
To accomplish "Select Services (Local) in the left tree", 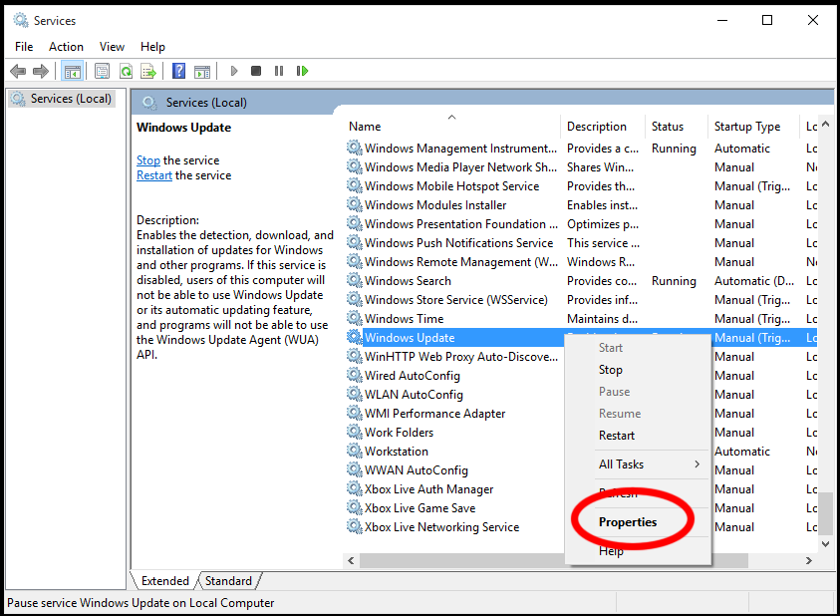I will 70,99.
